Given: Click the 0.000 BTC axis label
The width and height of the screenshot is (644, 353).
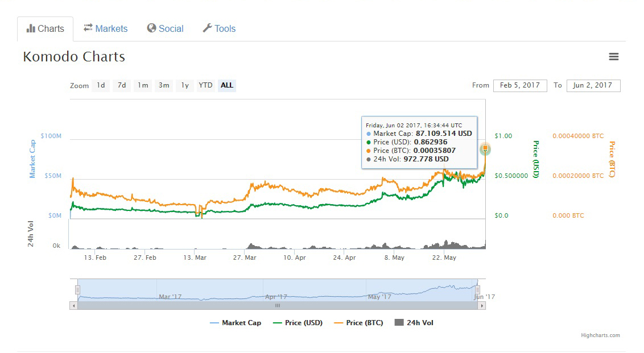Looking at the screenshot, I should [x=568, y=215].
